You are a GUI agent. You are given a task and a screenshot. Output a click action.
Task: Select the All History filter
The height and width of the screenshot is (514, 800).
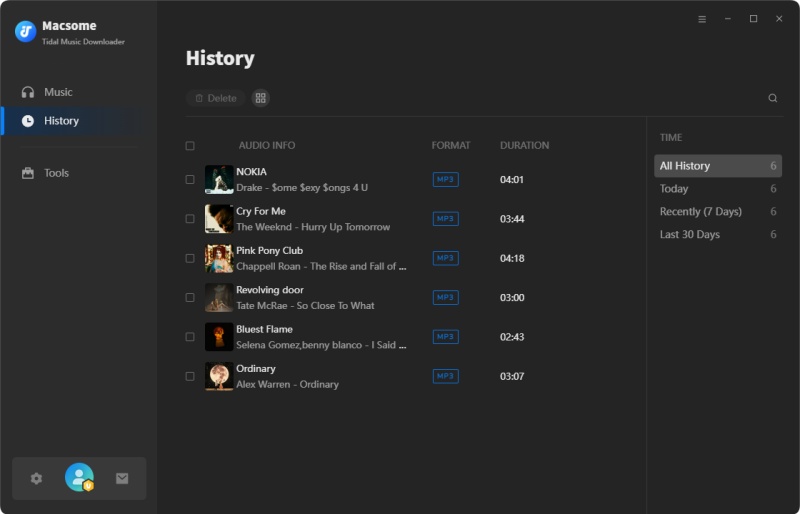(717, 166)
